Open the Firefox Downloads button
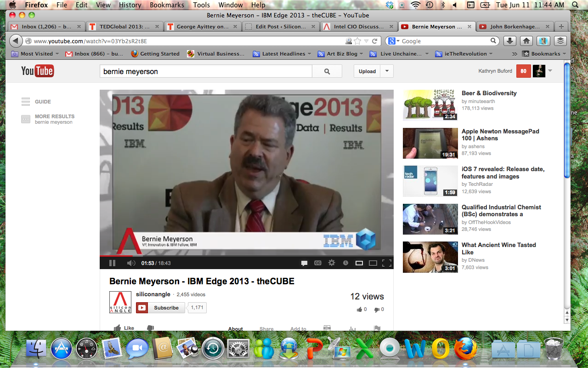The height and width of the screenshot is (368, 588). pyautogui.click(x=509, y=41)
